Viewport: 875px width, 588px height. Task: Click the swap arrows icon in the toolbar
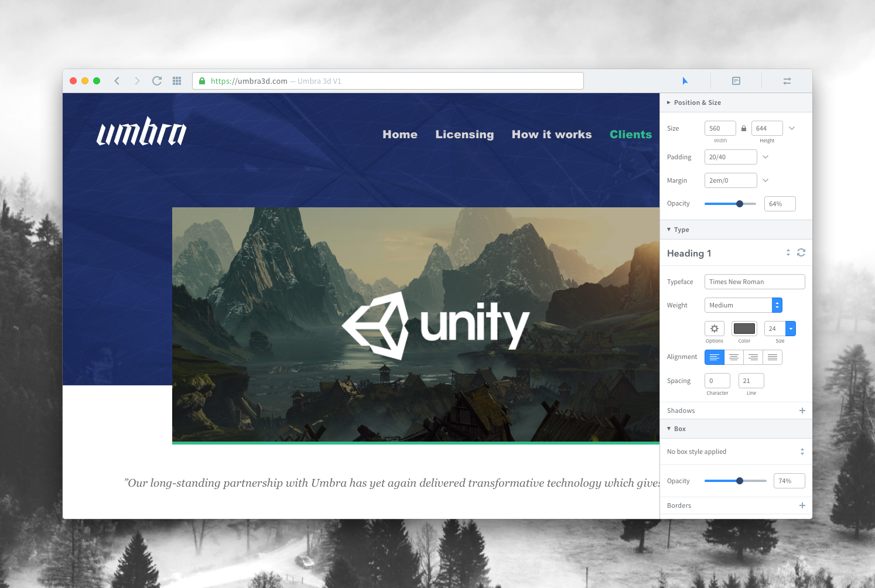pyautogui.click(x=787, y=81)
